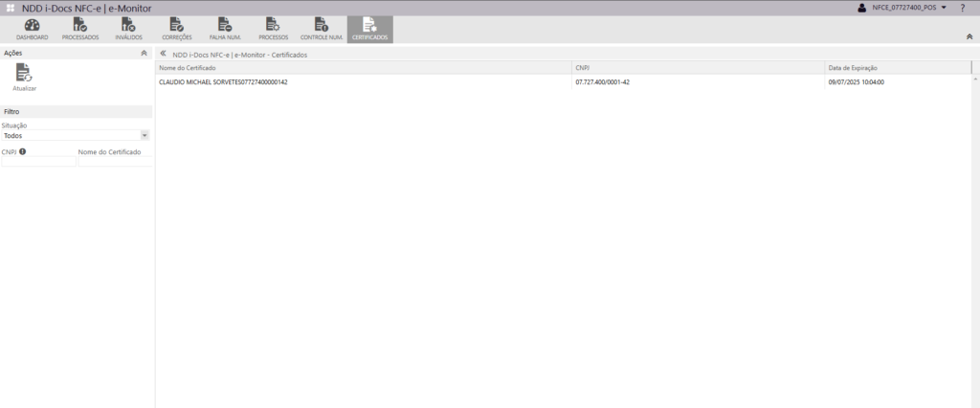This screenshot has height=408, width=980.
Task: Open the Inválidos documents section
Action: [128, 28]
